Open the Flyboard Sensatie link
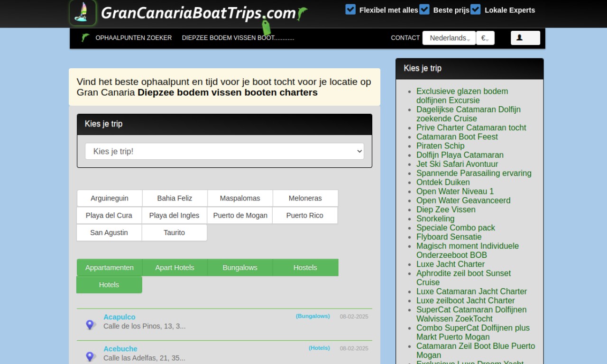The height and width of the screenshot is (364, 607). click(x=449, y=237)
